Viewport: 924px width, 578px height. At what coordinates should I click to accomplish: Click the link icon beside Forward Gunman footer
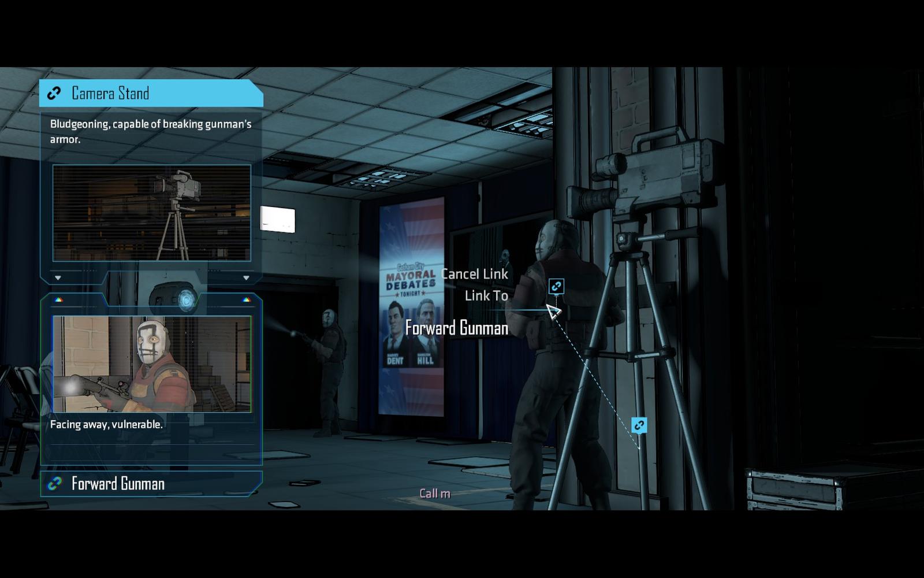pyautogui.click(x=55, y=484)
